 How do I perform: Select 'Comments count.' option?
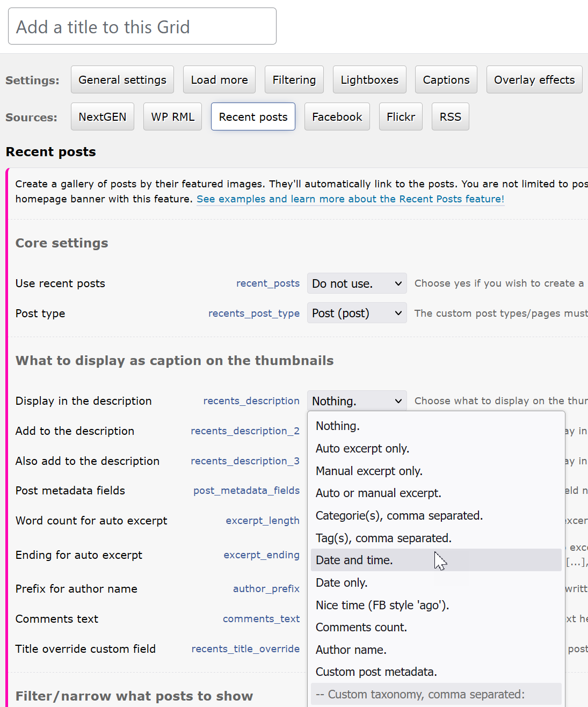(x=361, y=628)
